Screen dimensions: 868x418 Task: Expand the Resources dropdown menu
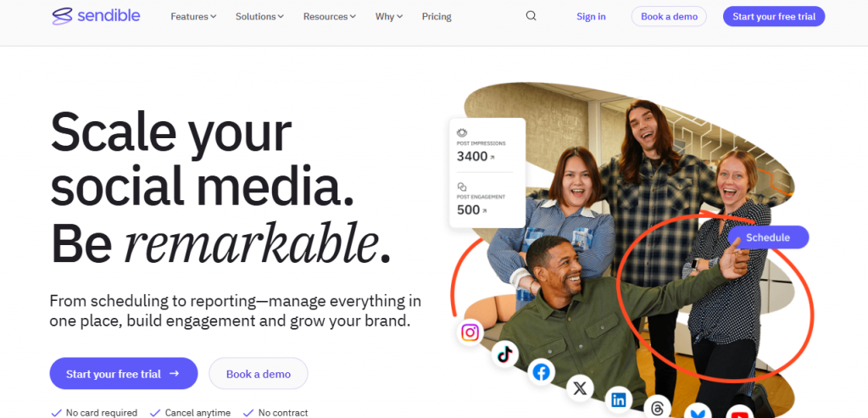(x=330, y=17)
